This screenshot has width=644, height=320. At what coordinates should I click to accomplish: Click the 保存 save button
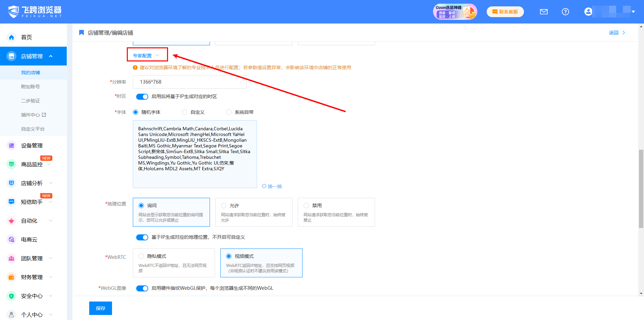click(x=101, y=308)
